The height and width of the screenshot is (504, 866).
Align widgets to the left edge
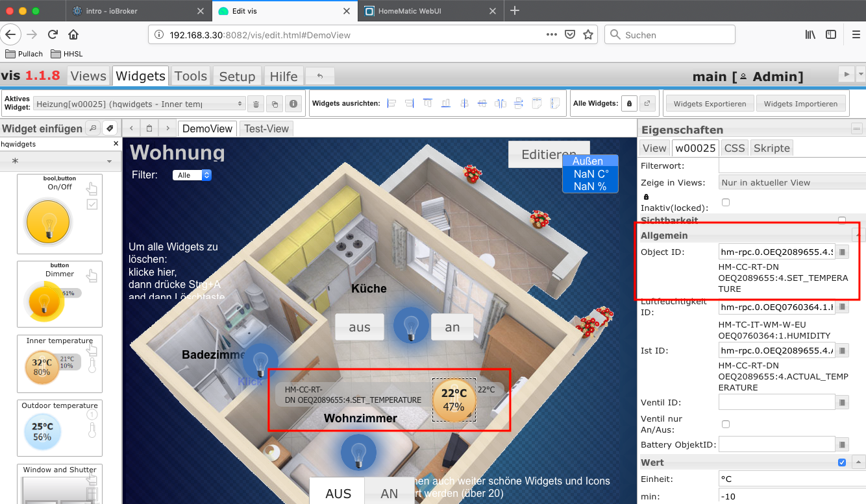391,103
